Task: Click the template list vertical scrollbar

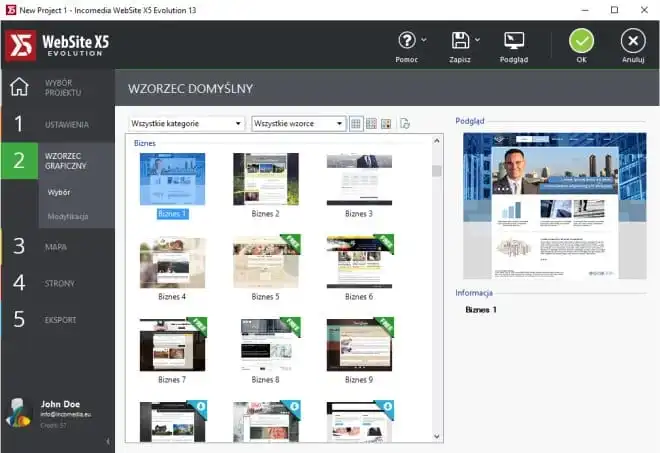Action: [x=437, y=290]
